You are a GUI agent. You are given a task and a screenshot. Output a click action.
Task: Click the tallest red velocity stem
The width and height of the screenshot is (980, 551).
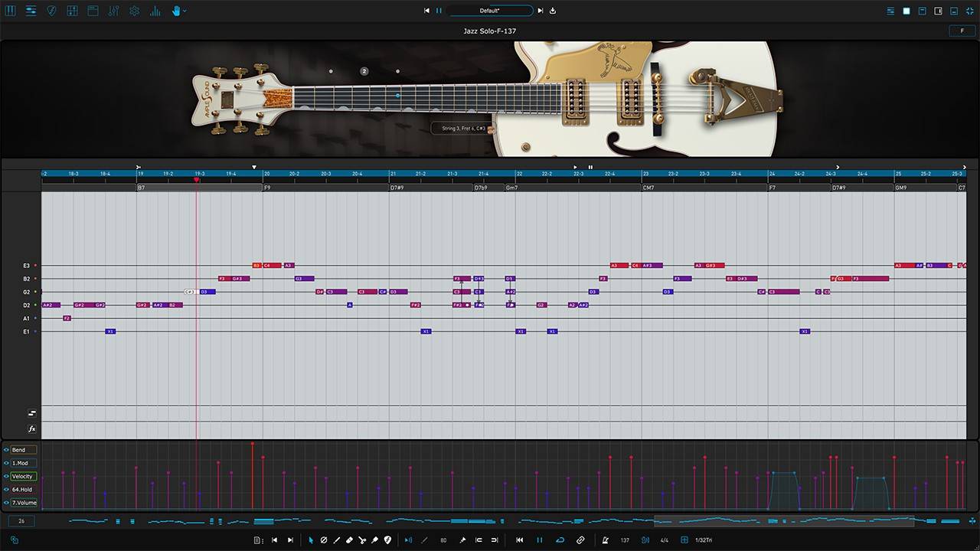click(253, 445)
